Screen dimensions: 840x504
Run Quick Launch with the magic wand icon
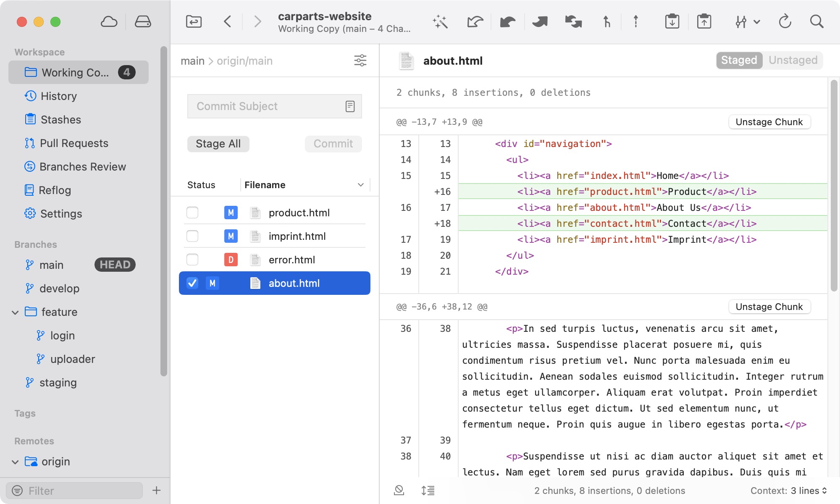[x=439, y=21]
